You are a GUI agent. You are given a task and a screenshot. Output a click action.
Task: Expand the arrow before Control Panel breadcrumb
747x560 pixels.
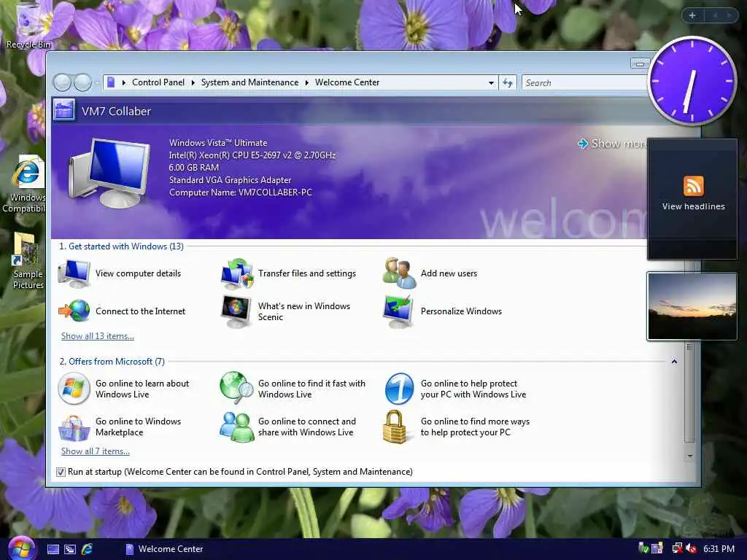(x=124, y=83)
